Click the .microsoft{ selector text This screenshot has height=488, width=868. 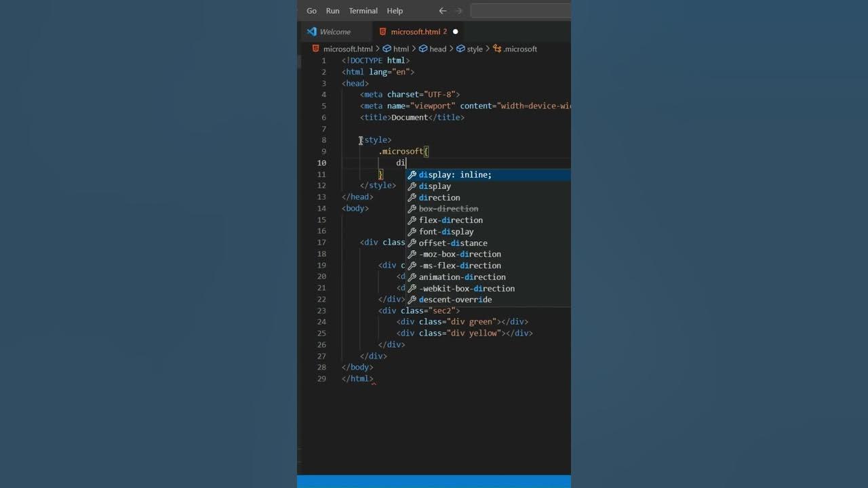pos(403,151)
